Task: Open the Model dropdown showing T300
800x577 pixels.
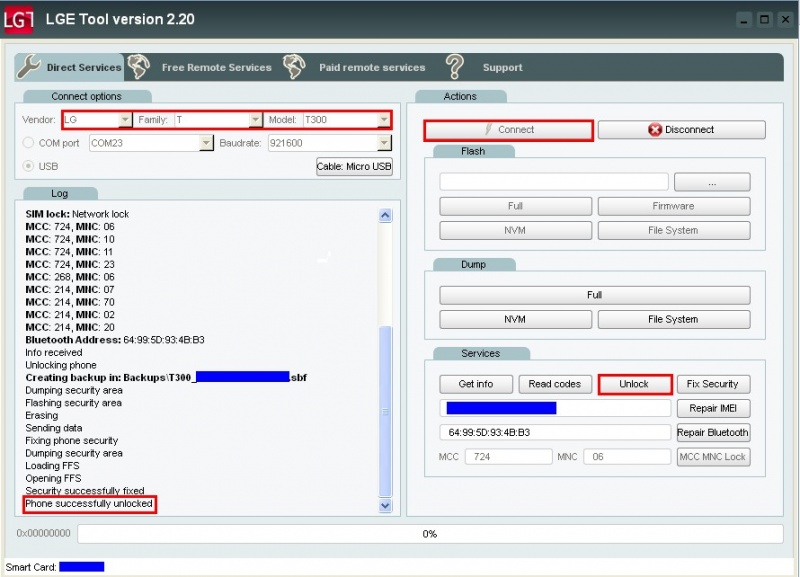Action: click(x=384, y=120)
